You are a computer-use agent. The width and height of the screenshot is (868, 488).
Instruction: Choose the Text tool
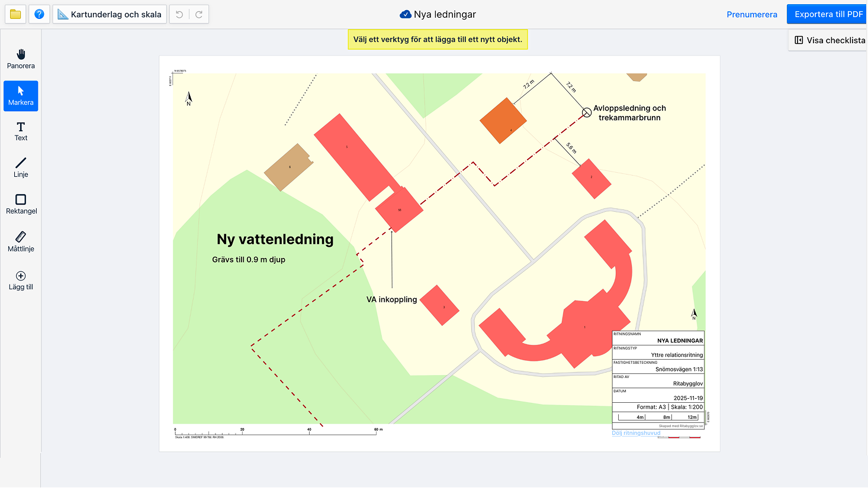click(x=21, y=131)
